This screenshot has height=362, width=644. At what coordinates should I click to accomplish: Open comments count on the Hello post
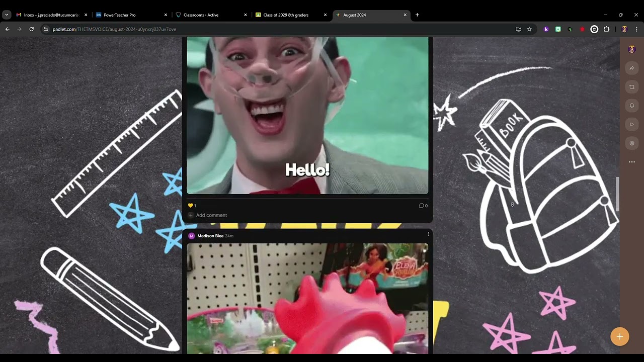(423, 206)
